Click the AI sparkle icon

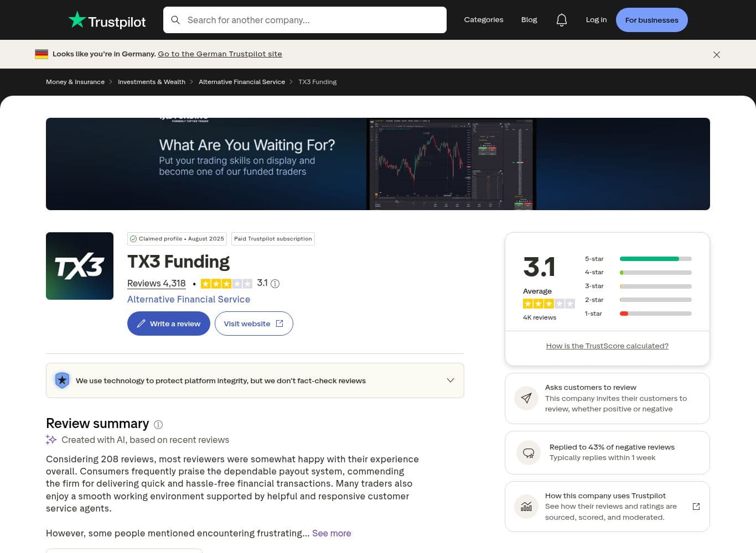51,440
